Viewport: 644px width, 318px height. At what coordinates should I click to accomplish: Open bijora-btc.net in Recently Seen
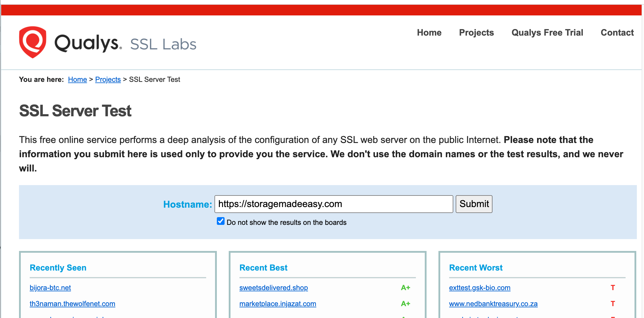coord(50,288)
